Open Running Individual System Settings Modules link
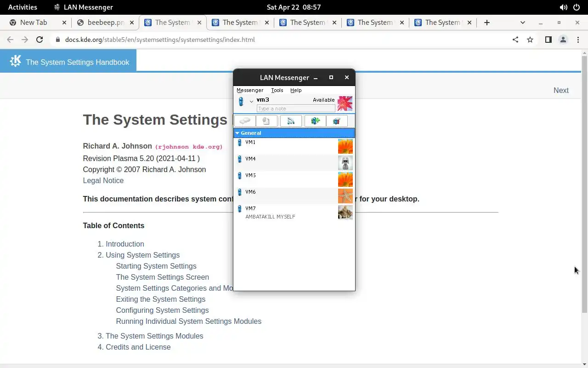 (x=188, y=321)
